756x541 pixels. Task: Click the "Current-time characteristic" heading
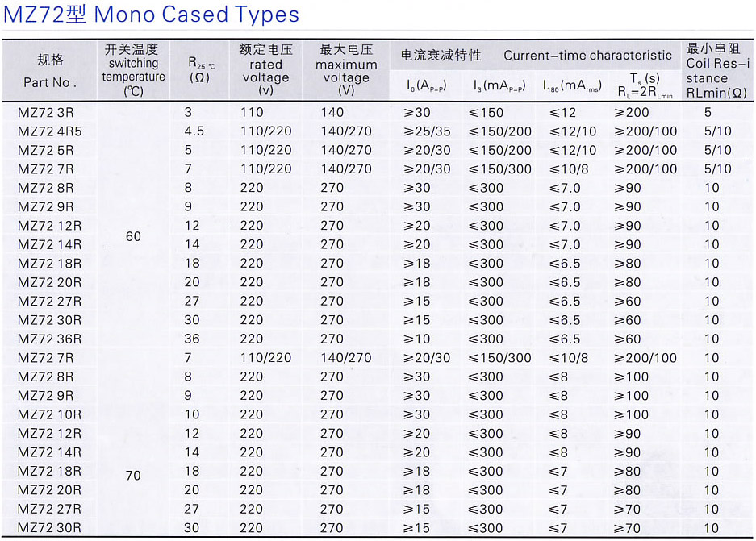[587, 56]
